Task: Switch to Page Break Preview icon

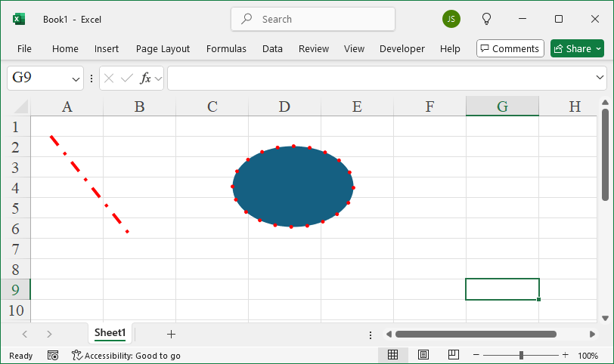Action: (x=454, y=355)
